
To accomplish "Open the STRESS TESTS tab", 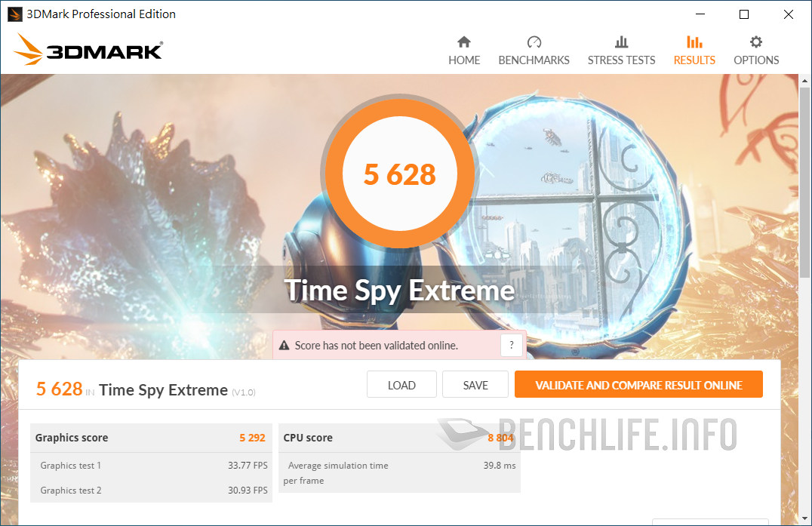I will coord(621,60).
